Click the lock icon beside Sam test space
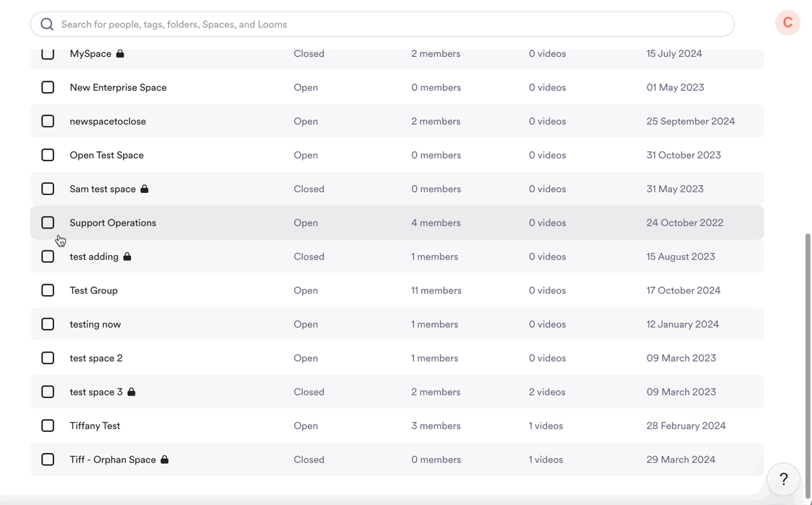Image resolution: width=812 pixels, height=505 pixels. (x=144, y=189)
